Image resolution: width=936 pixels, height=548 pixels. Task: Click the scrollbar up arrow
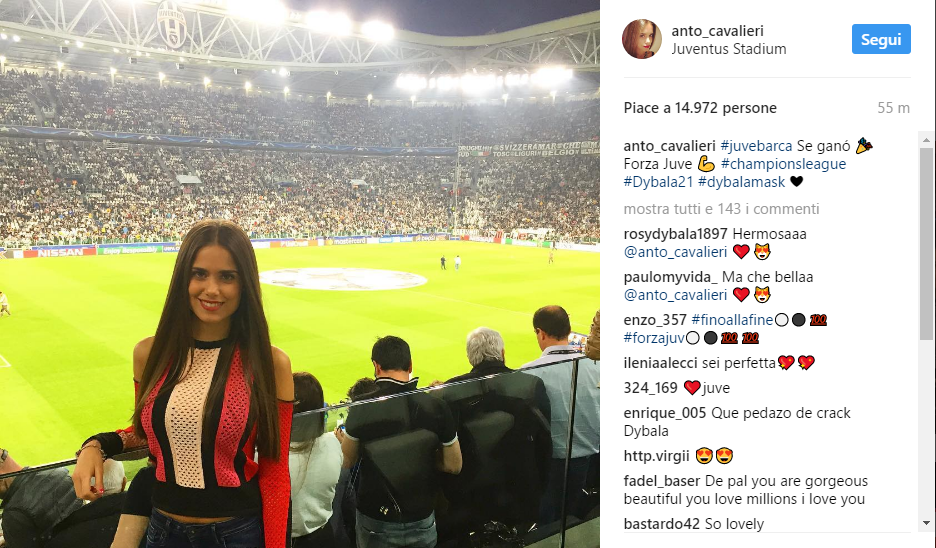pyautogui.click(x=926, y=140)
